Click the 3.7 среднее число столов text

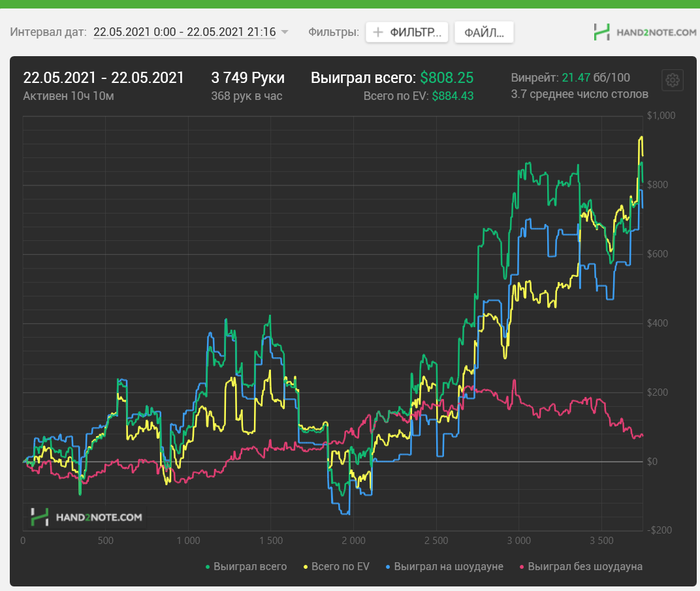pos(579,94)
